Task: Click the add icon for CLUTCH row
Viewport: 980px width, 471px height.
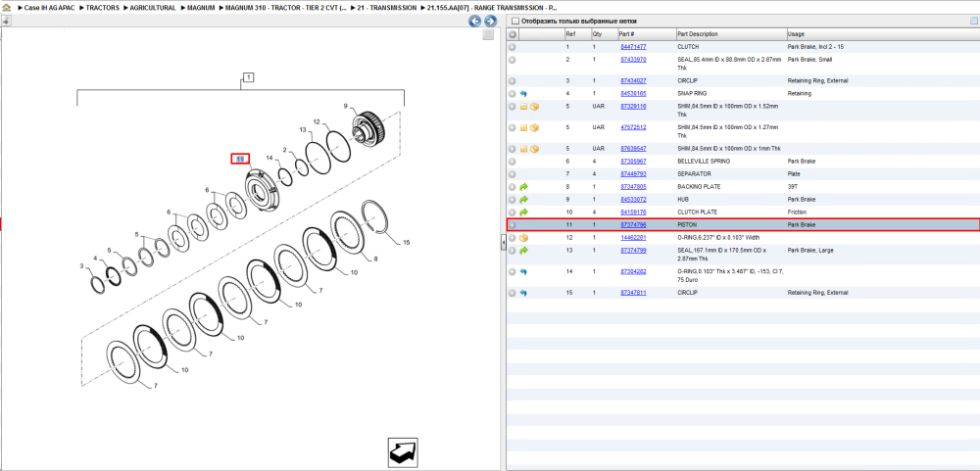Action: coord(512,47)
